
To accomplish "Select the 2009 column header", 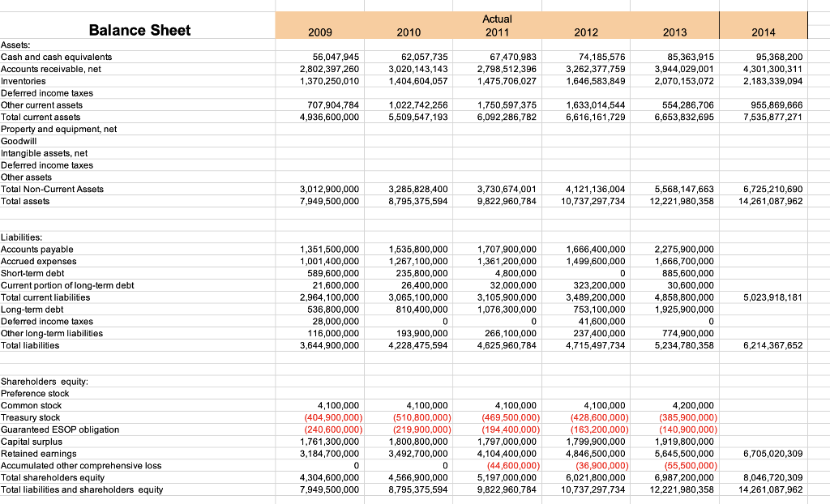I will tap(319, 32).
